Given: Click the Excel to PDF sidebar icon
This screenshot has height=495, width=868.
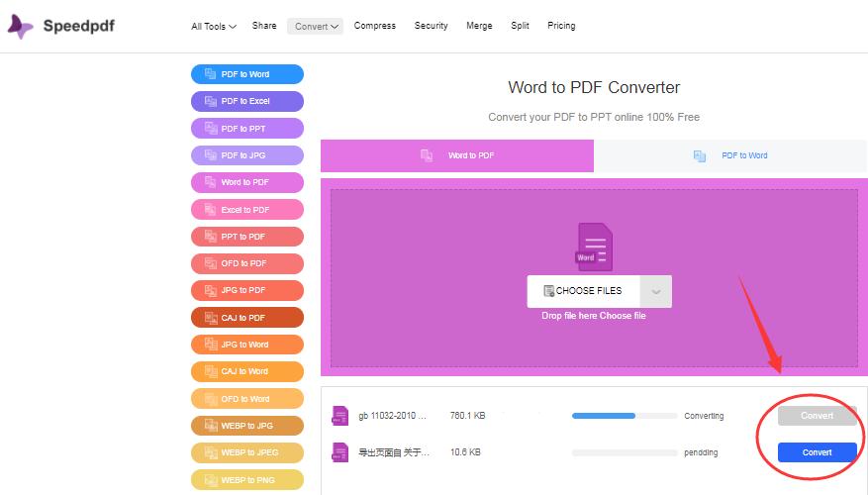Looking at the screenshot, I should 211,210.
